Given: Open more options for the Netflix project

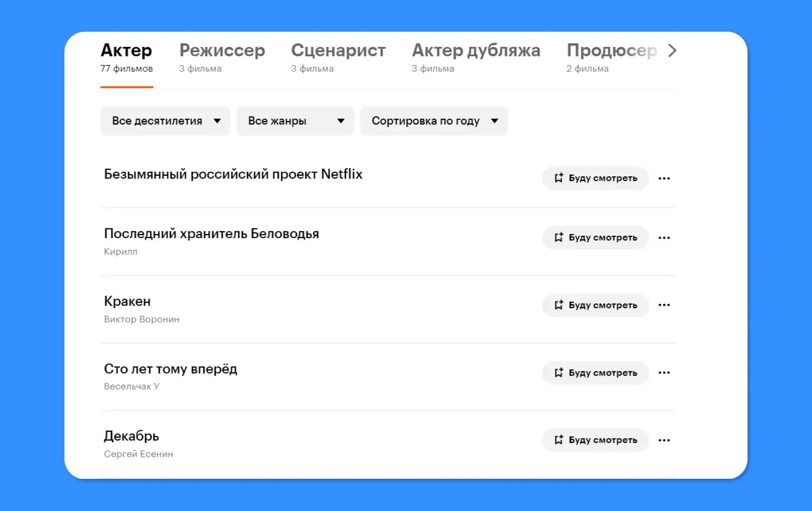Looking at the screenshot, I should (x=664, y=178).
